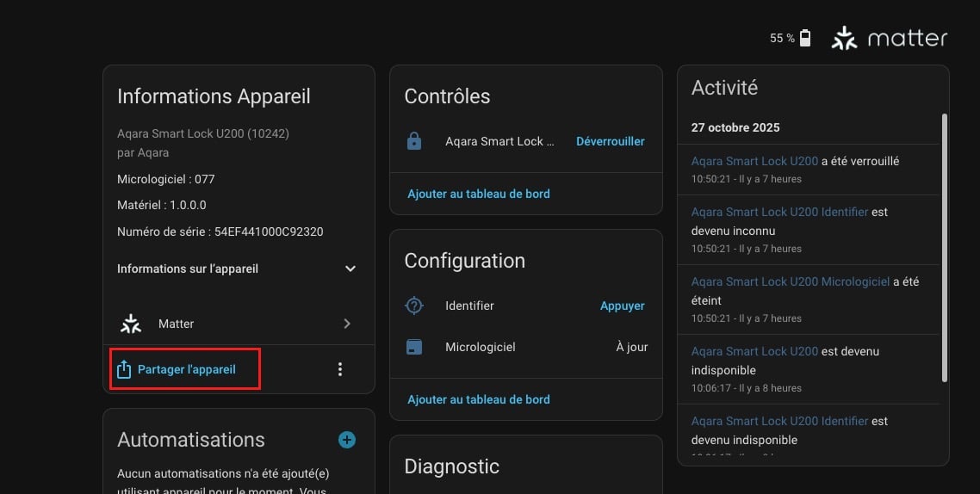The width and height of the screenshot is (980, 494).
Task: Open the Matter integration row chevron
Action: (x=347, y=324)
